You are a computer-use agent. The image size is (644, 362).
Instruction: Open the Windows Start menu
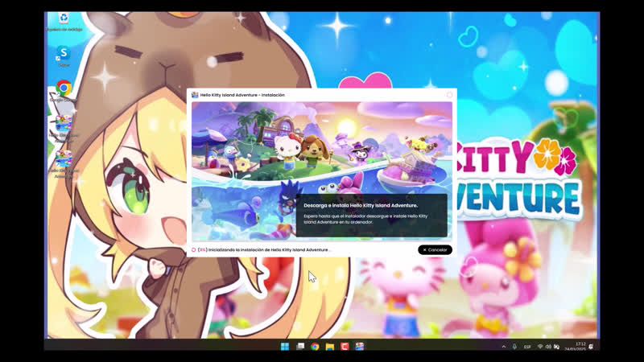click(x=285, y=347)
